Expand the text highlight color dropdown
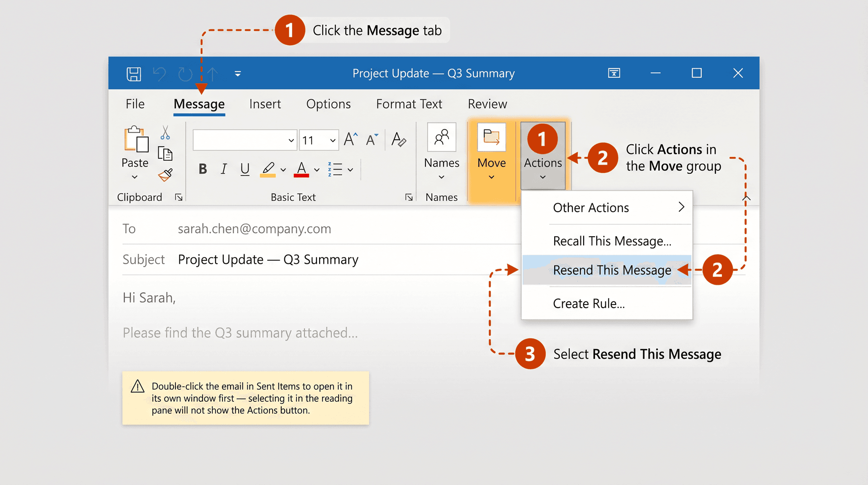Viewport: 868px width, 485px height. coord(283,169)
